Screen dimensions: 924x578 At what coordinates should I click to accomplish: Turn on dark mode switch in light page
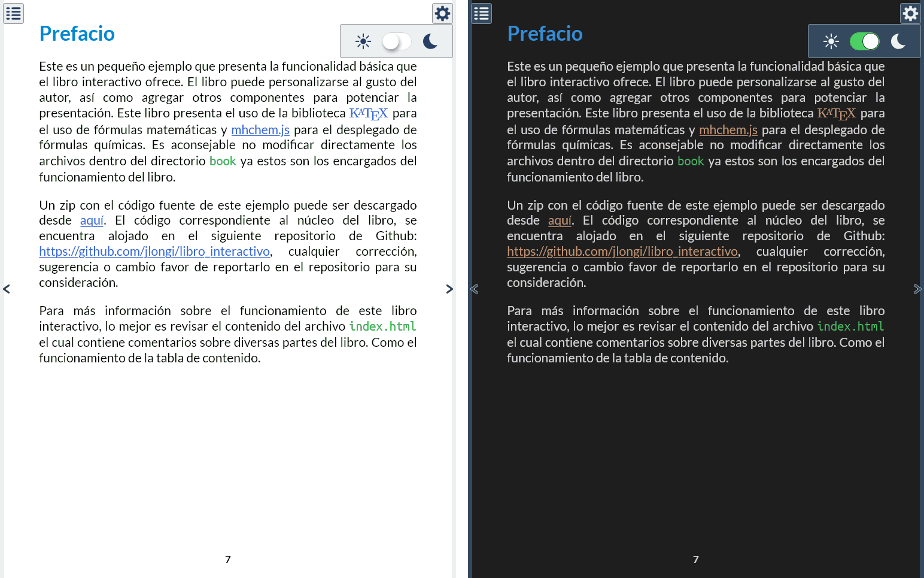397,41
